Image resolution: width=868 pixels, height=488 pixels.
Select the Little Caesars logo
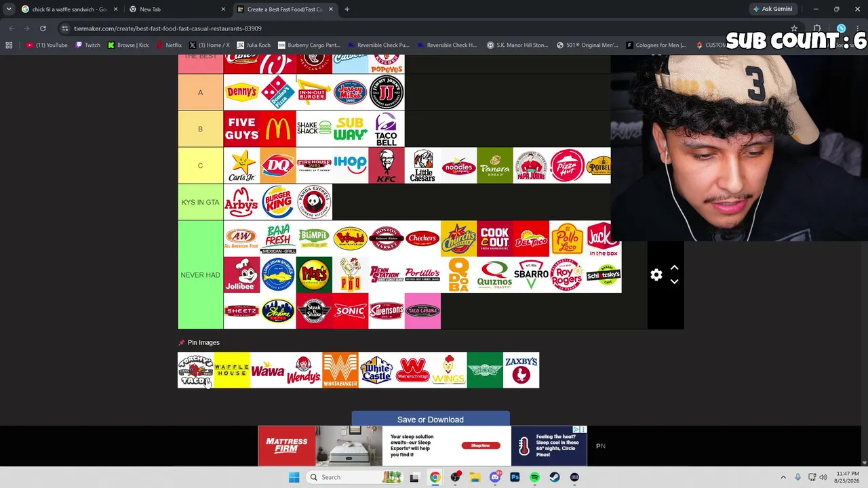pos(422,165)
